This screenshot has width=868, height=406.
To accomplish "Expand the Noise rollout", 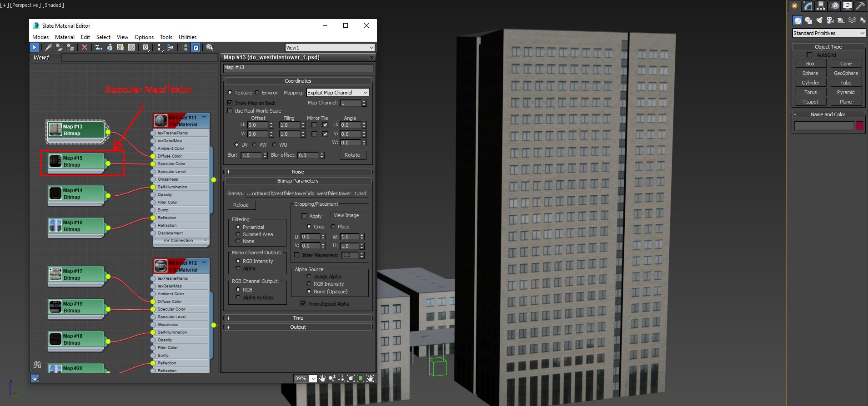I will pyautogui.click(x=298, y=172).
